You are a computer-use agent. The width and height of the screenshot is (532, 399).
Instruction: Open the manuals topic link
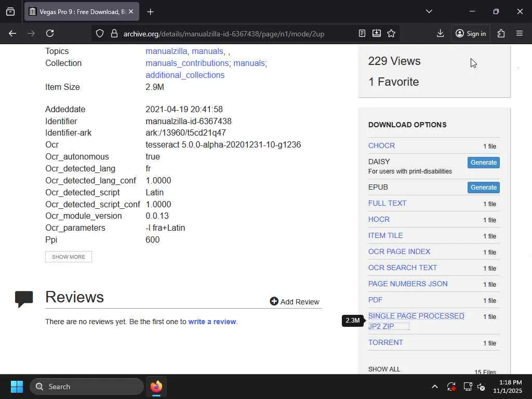tap(208, 51)
